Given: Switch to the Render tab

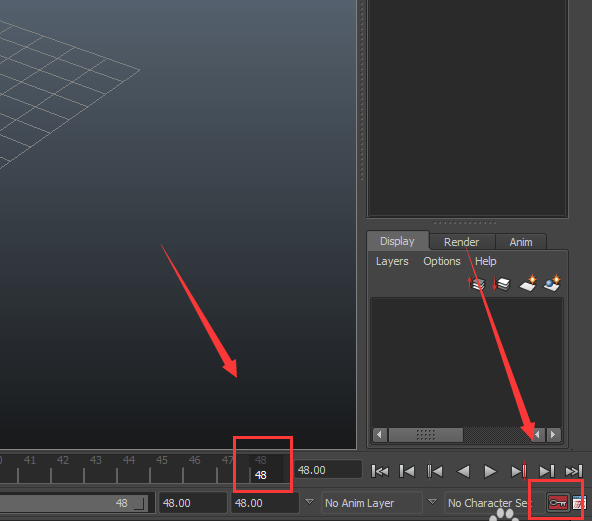Looking at the screenshot, I should [461, 242].
